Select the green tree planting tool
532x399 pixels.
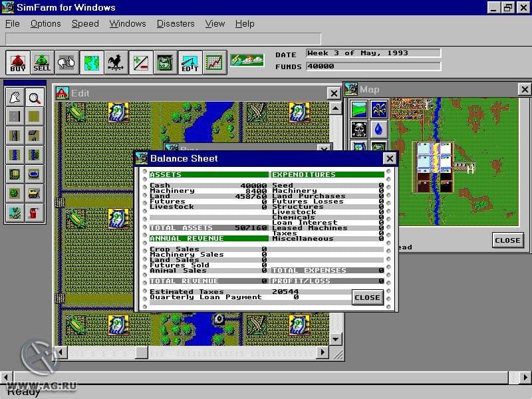[x=15, y=194]
